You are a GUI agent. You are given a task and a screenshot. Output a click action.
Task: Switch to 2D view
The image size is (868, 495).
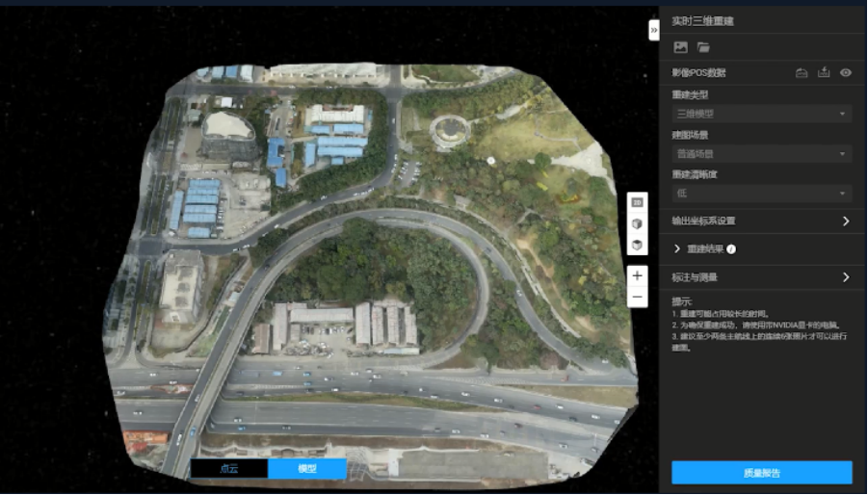click(637, 202)
